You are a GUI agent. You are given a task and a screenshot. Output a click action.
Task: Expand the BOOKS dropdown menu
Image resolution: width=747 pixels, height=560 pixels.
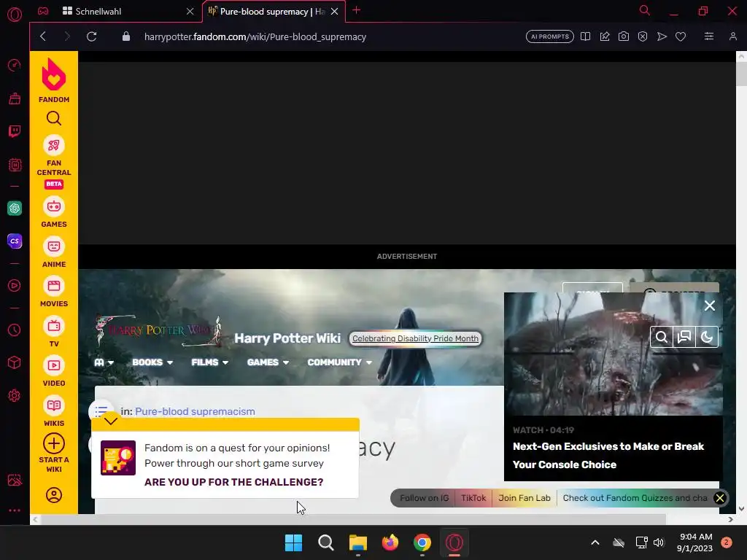click(152, 362)
